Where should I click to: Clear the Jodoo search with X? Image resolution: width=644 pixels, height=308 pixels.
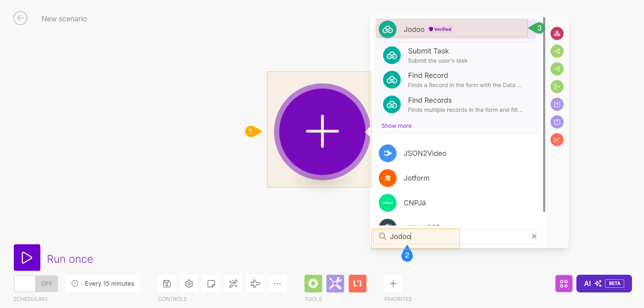(x=534, y=236)
